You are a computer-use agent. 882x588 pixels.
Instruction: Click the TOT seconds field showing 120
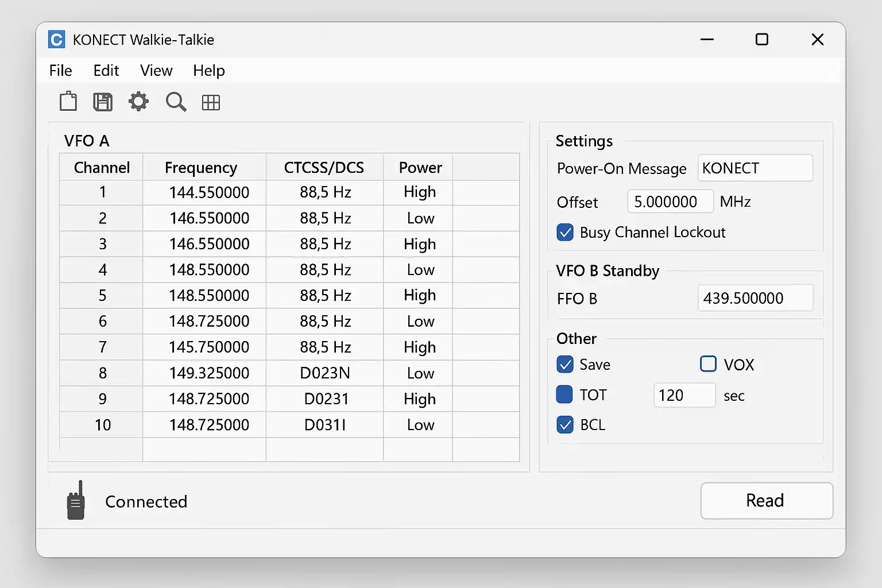(684, 396)
